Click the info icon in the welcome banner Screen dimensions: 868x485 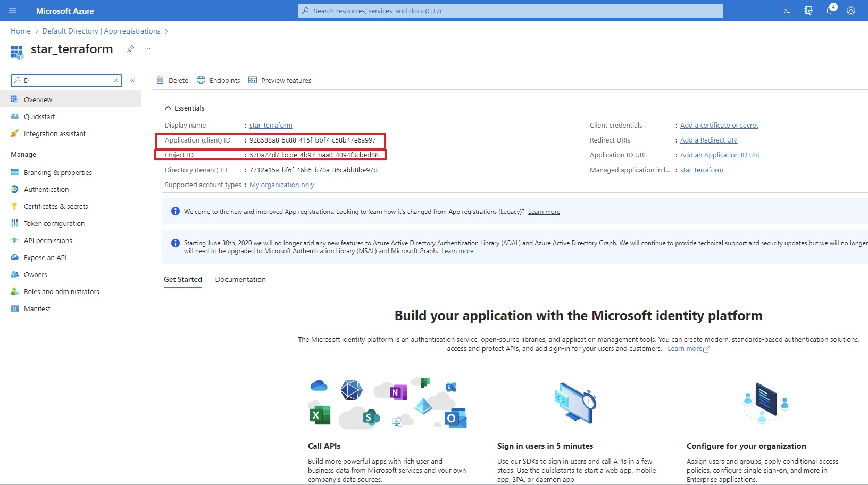(175, 211)
